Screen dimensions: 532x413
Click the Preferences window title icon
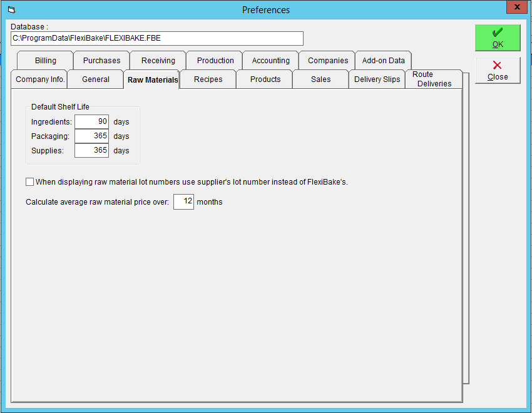11,10
